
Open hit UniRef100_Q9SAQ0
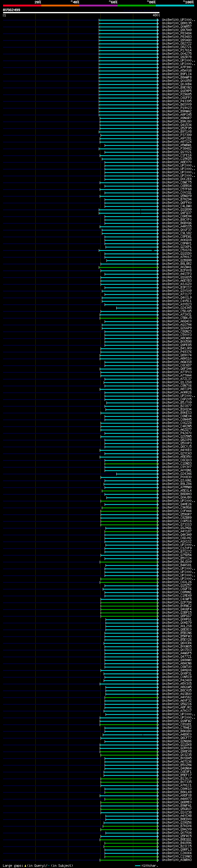click(x=177, y=40)
